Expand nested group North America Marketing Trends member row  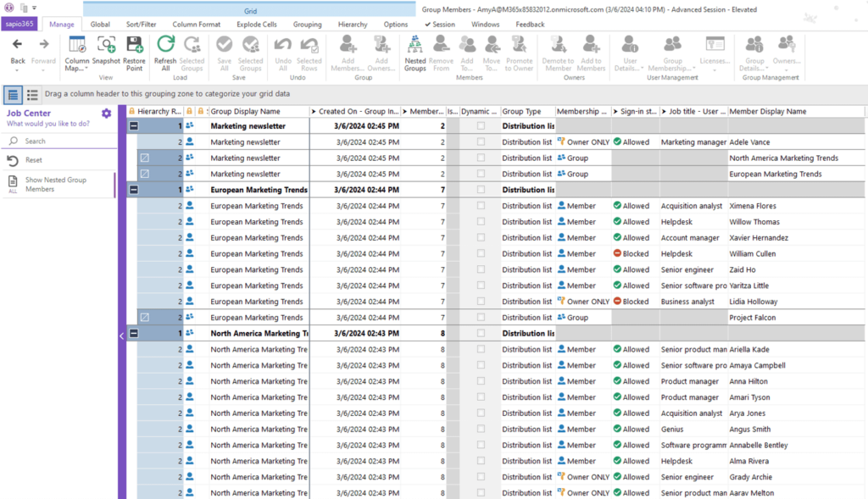click(x=144, y=158)
